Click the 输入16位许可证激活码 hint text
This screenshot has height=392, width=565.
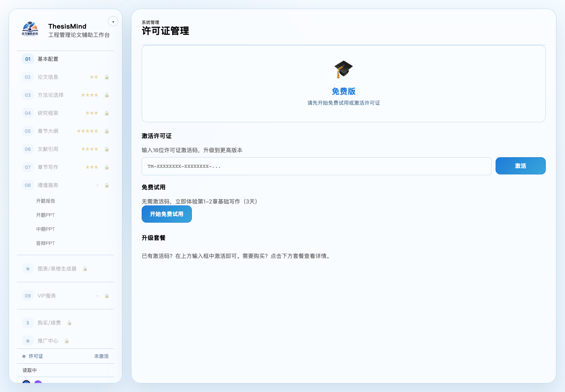192,150
